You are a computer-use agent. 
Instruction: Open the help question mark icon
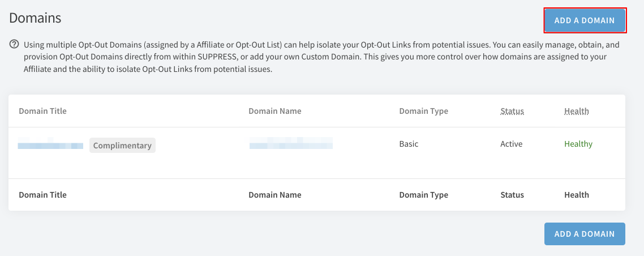[14, 44]
